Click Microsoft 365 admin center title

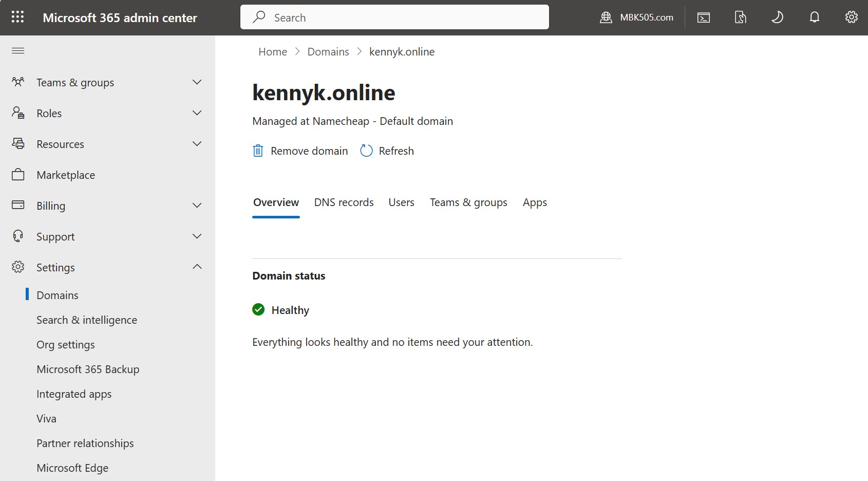(x=120, y=17)
